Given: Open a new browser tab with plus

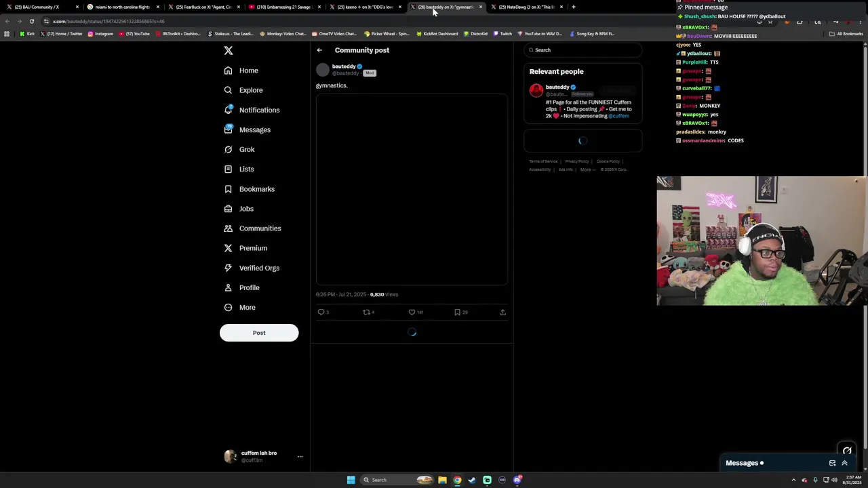Looking at the screenshot, I should [x=574, y=7].
